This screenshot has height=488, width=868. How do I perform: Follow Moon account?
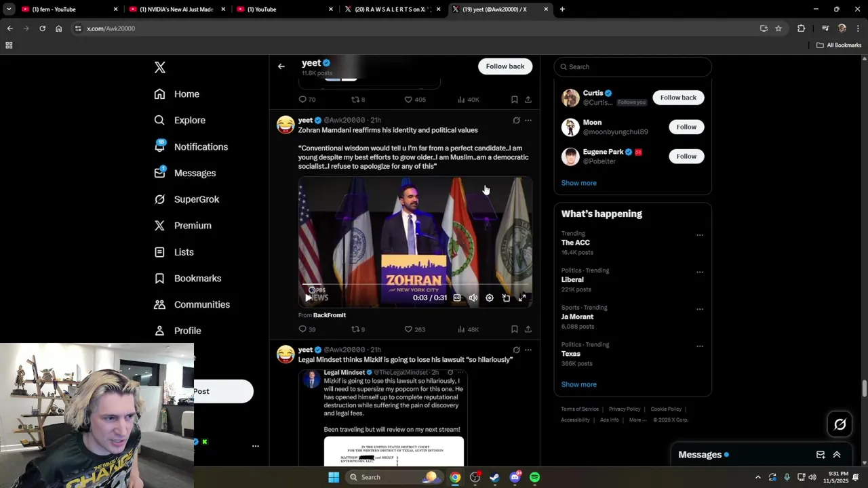[x=686, y=127]
